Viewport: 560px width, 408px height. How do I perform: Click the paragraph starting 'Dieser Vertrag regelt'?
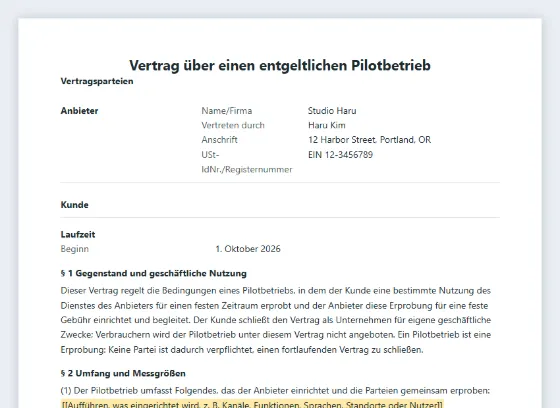click(276, 320)
